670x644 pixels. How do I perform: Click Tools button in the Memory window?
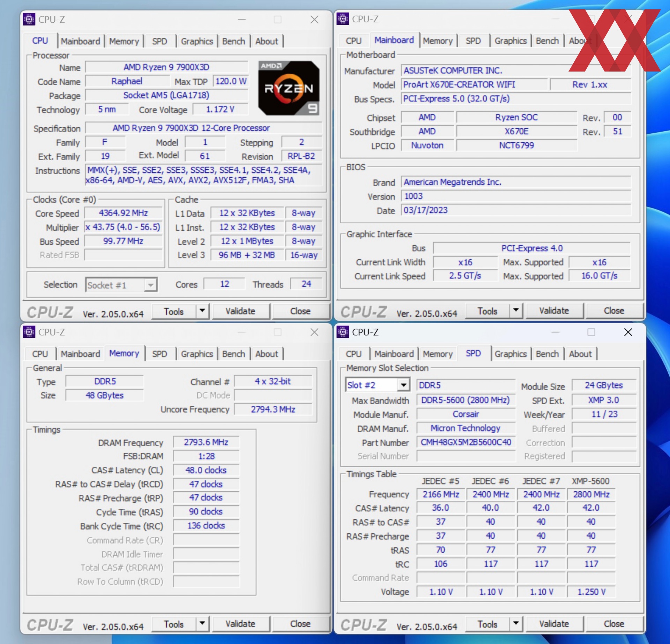point(174,624)
